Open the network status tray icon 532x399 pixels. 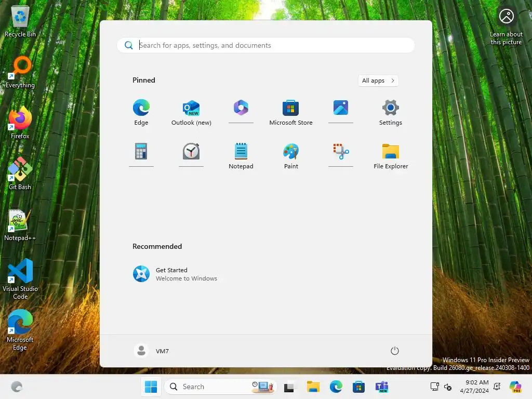click(x=435, y=387)
